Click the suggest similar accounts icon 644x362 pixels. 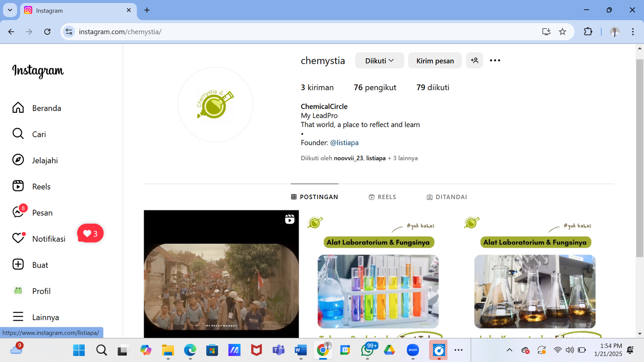tap(475, 60)
